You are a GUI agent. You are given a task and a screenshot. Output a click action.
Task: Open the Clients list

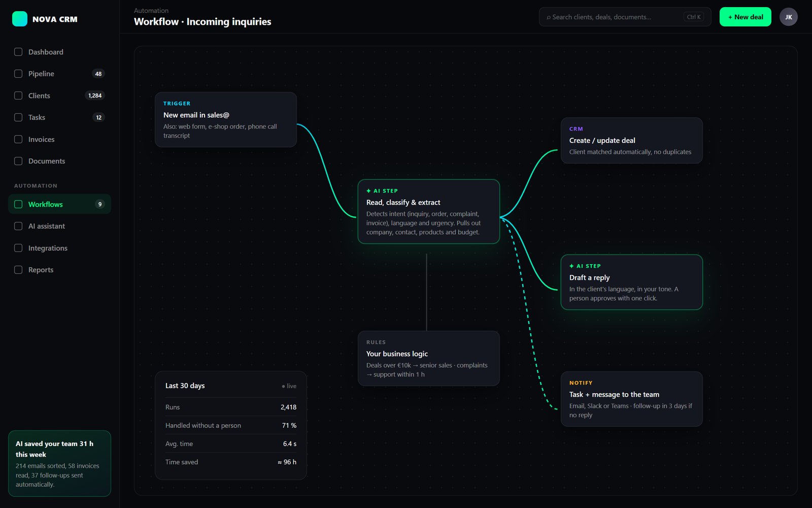[59, 96]
